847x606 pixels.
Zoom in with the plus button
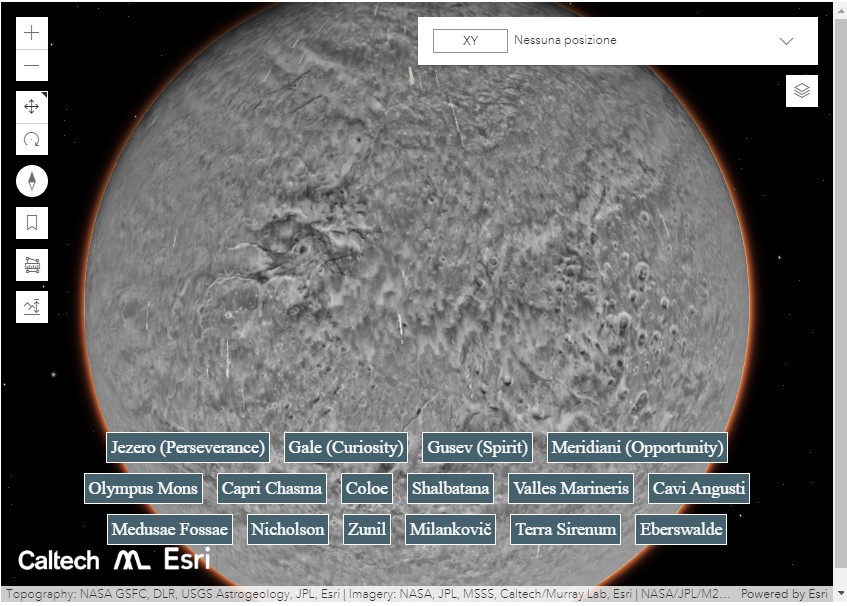pos(32,33)
